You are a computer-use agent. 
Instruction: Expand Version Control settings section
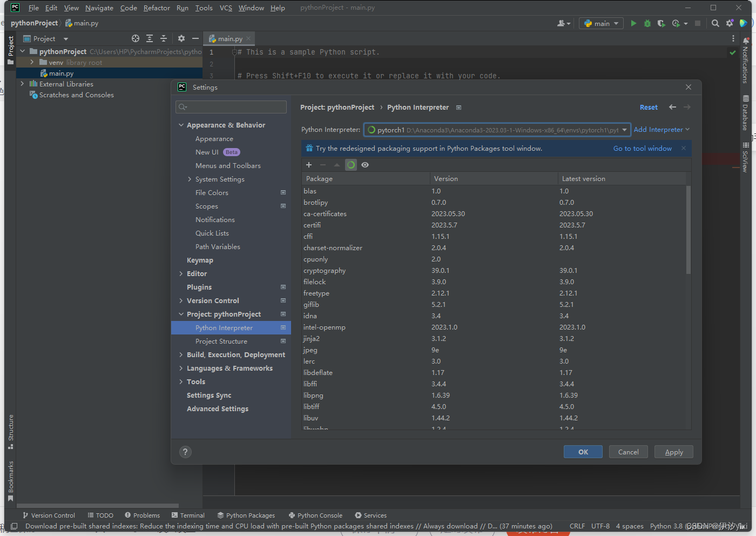181,301
